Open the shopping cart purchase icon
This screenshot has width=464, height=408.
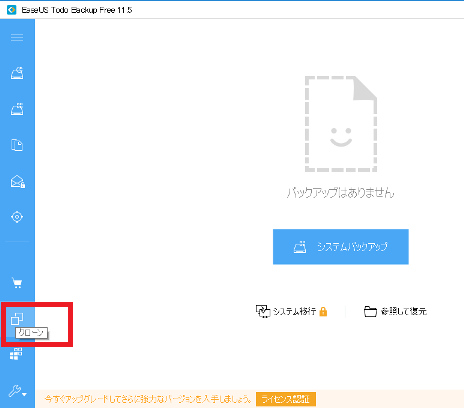(x=17, y=283)
